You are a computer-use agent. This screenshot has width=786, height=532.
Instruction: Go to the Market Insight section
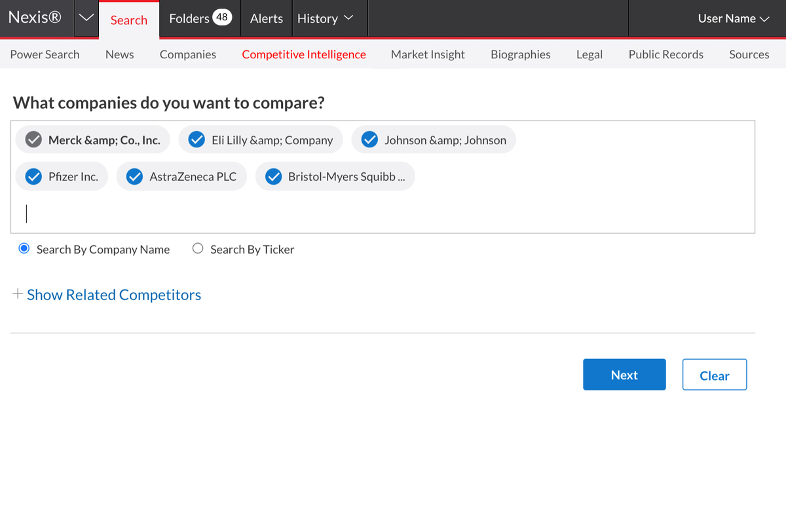428,54
